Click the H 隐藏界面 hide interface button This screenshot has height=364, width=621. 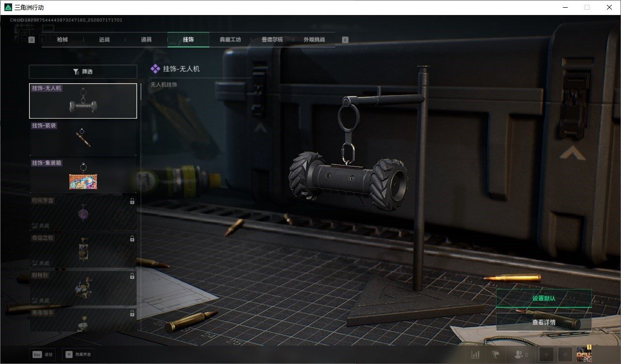pyautogui.click(x=78, y=354)
